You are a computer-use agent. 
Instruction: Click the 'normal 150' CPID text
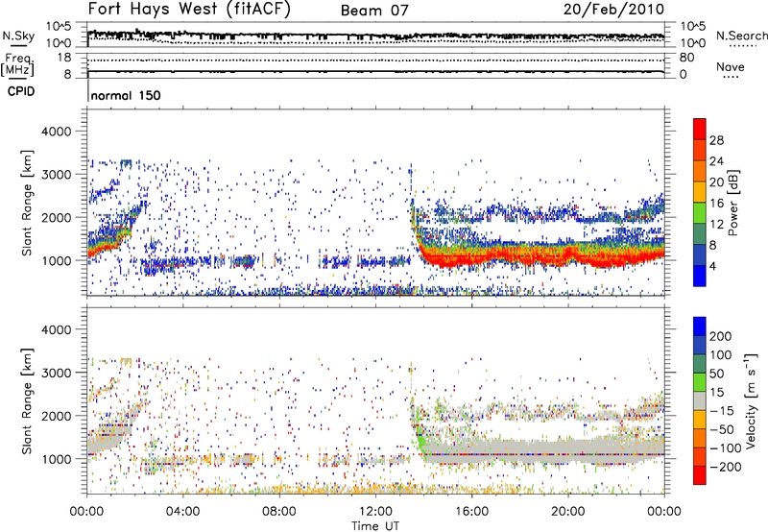(x=126, y=95)
